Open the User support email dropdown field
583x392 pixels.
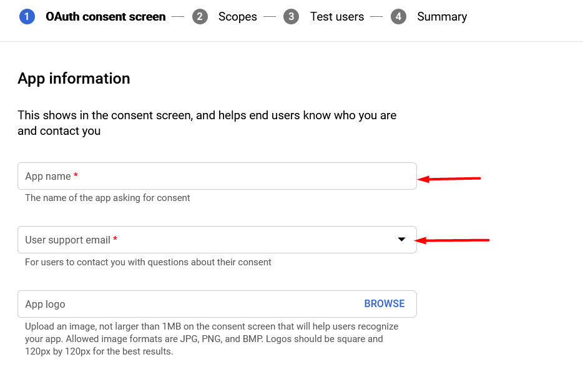(x=217, y=240)
